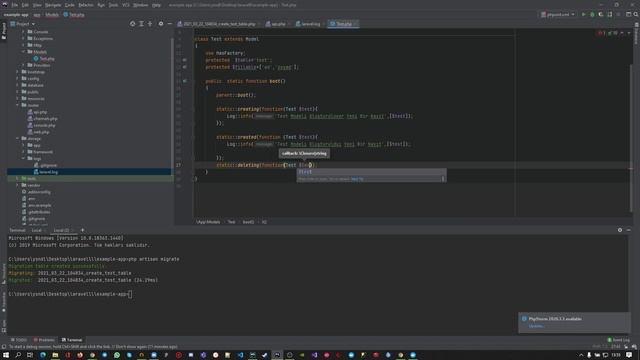The width and height of the screenshot is (640, 360).
Task: Click the Debug bug icon
Action: 592,14
